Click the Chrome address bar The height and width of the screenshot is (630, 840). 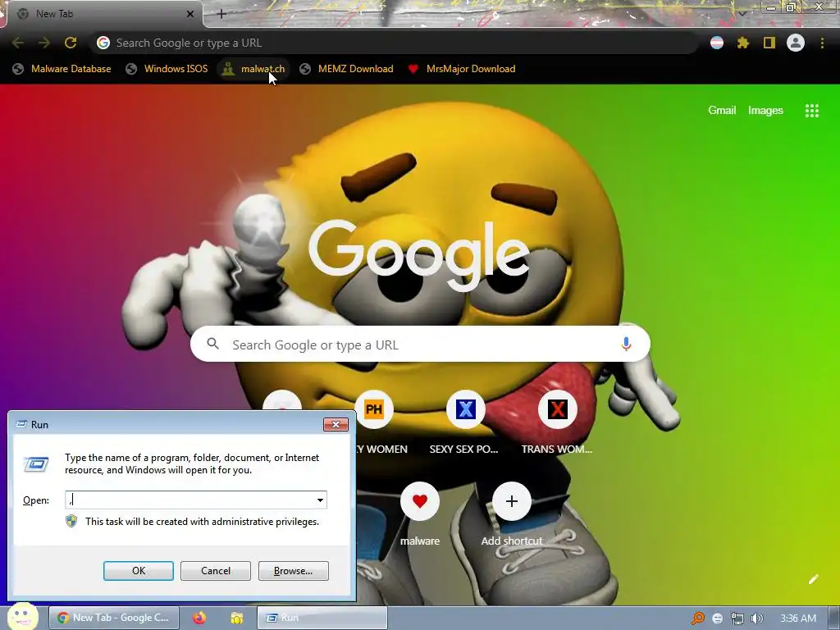coord(394,43)
